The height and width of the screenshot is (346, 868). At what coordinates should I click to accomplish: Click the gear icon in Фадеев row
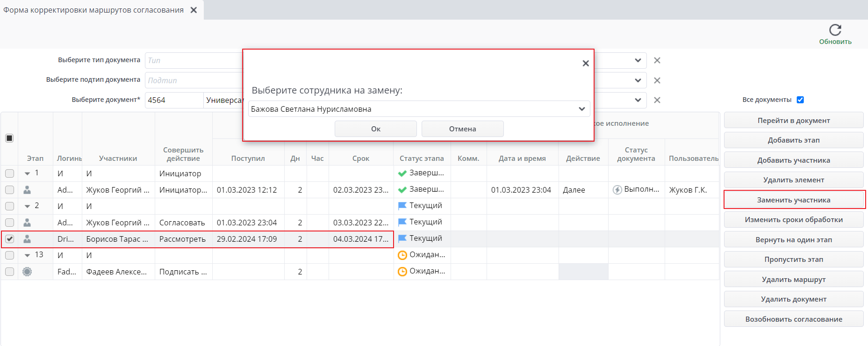click(27, 272)
